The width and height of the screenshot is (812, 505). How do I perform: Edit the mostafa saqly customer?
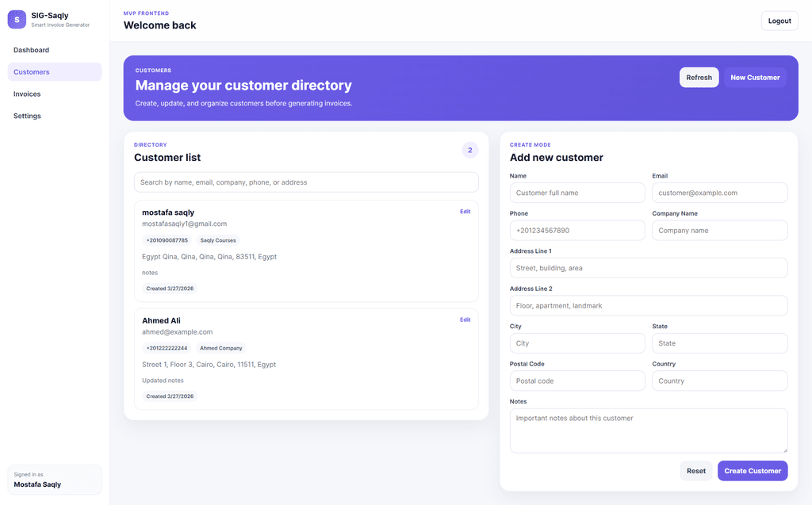(x=465, y=212)
